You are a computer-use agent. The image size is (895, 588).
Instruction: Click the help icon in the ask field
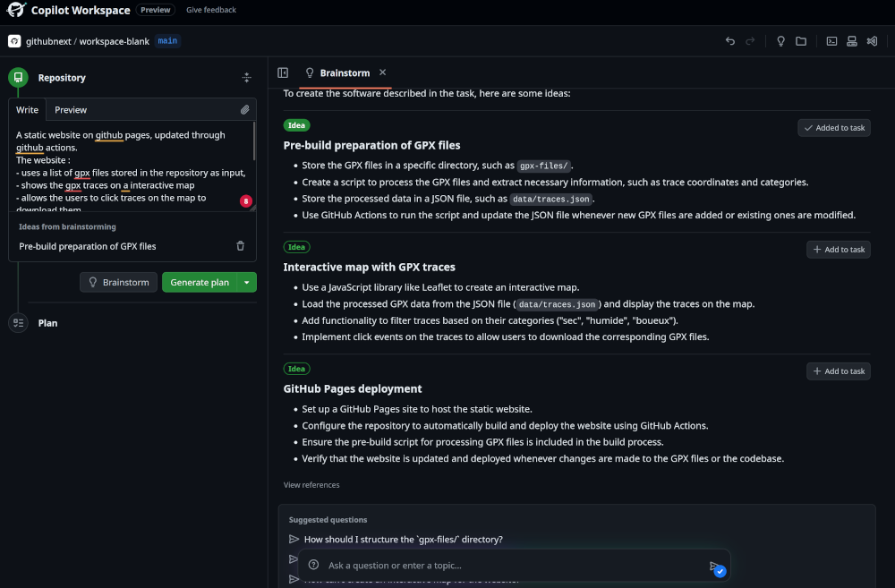[313, 565]
